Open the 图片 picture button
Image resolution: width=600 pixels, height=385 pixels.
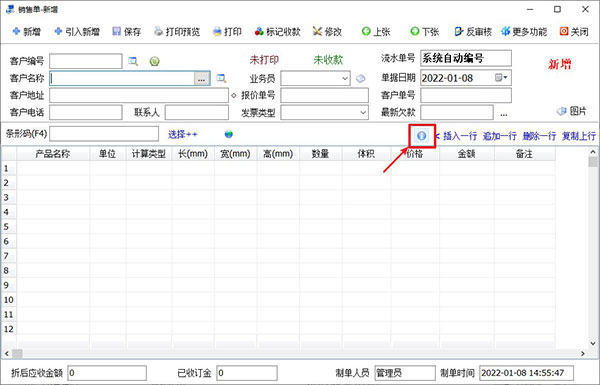[x=571, y=111]
